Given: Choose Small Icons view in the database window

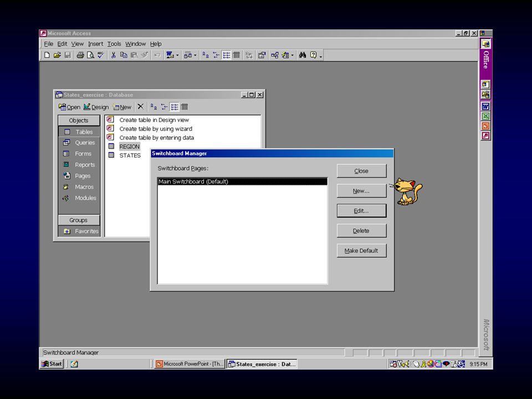Looking at the screenshot, I should click(164, 107).
